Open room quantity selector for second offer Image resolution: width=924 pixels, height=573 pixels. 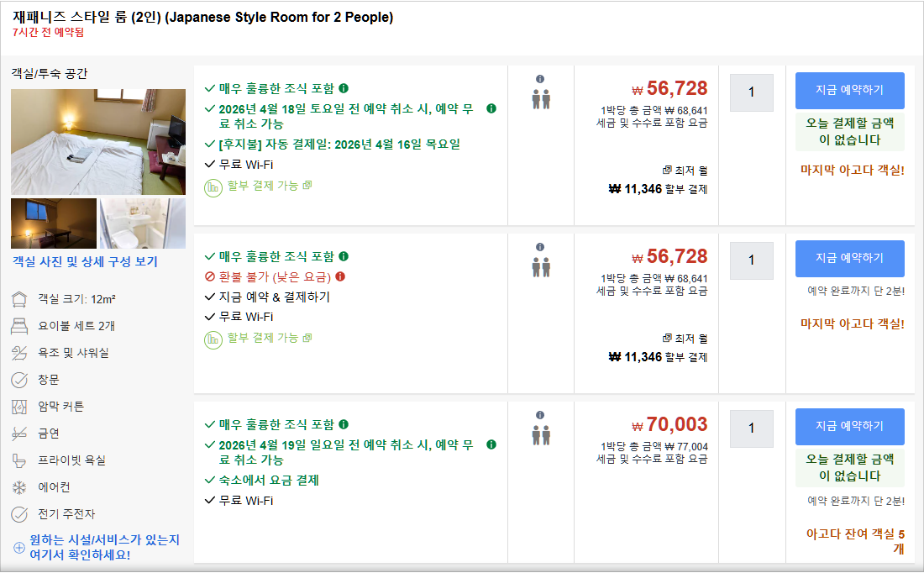(x=751, y=260)
